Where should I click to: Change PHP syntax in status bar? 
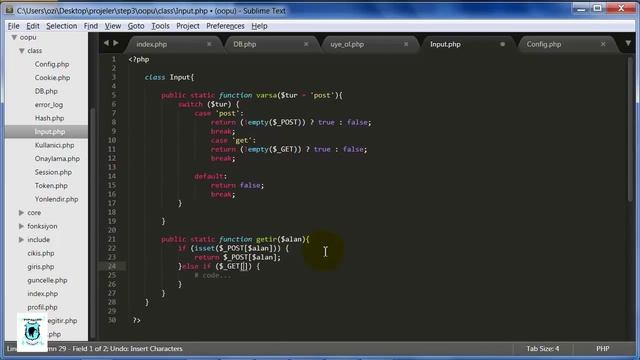click(x=602, y=349)
